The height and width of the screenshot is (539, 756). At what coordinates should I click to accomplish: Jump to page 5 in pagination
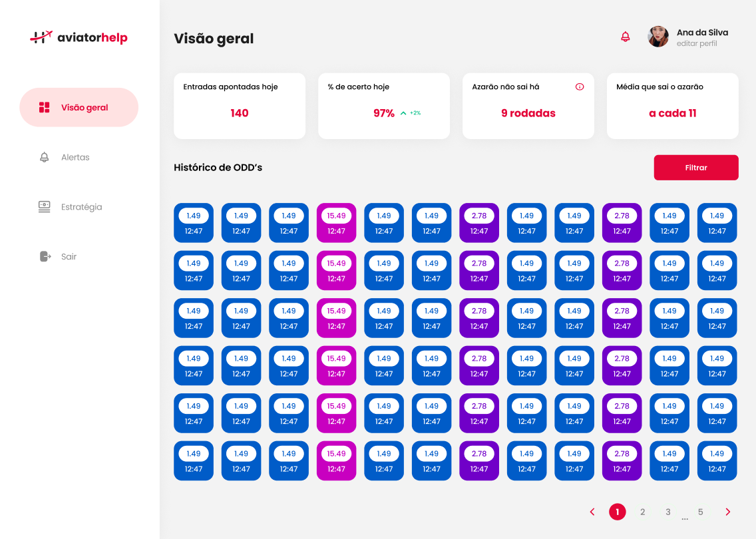coord(701,512)
